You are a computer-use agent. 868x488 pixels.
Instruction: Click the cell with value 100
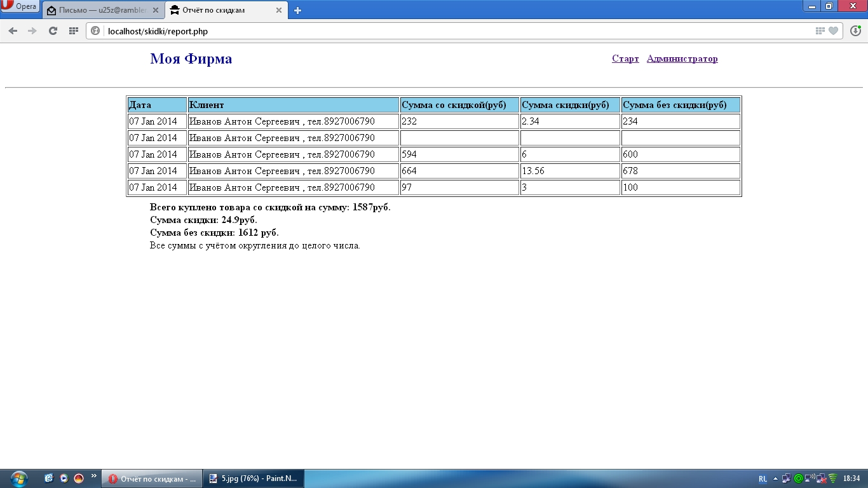click(x=681, y=187)
